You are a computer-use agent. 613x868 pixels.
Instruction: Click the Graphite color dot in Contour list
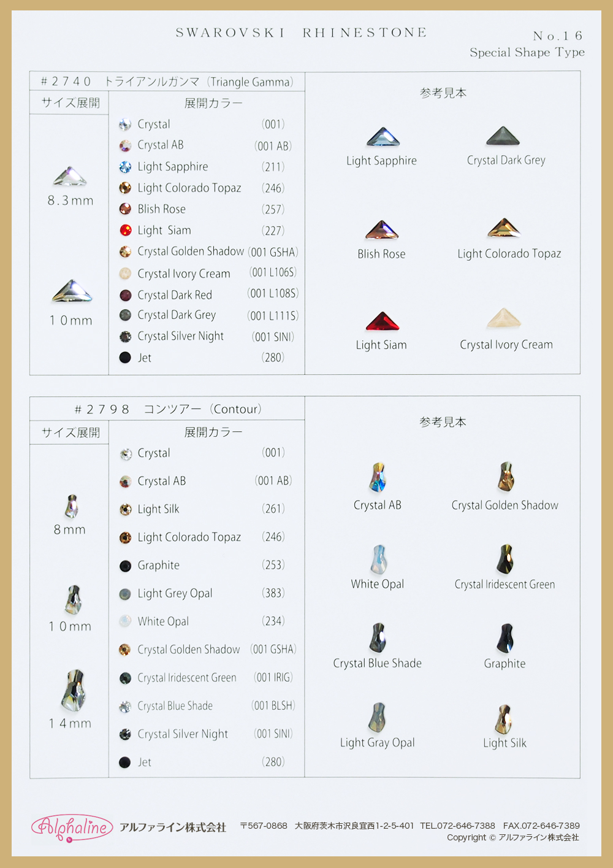pos(125,566)
